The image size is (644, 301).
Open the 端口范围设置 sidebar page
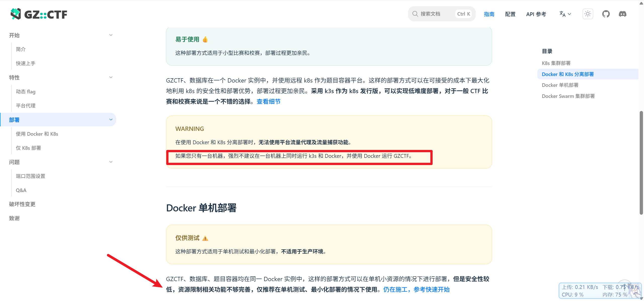tap(30, 176)
